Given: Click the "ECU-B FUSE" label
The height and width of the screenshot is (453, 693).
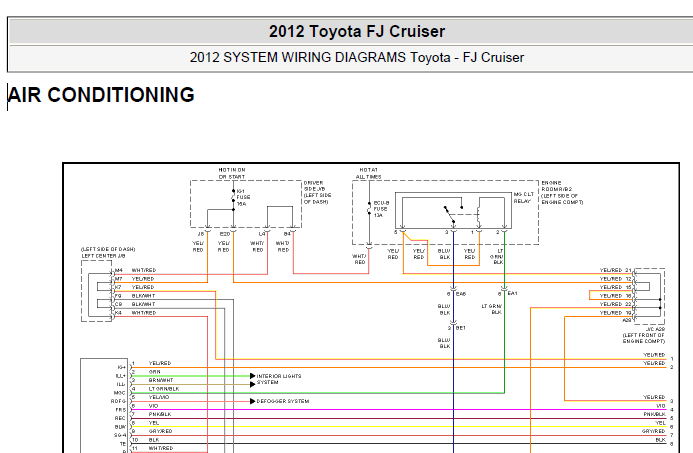Looking at the screenshot, I should [x=381, y=206].
